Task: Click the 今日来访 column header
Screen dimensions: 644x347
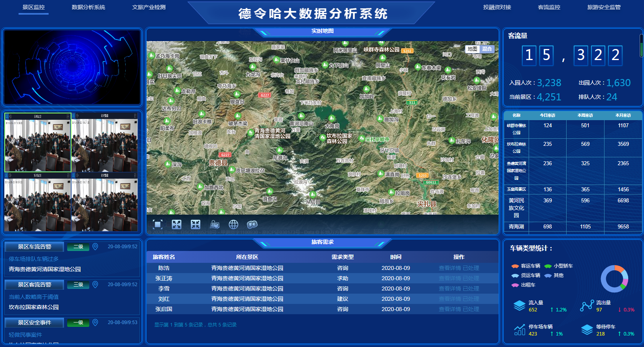Action: (548, 115)
